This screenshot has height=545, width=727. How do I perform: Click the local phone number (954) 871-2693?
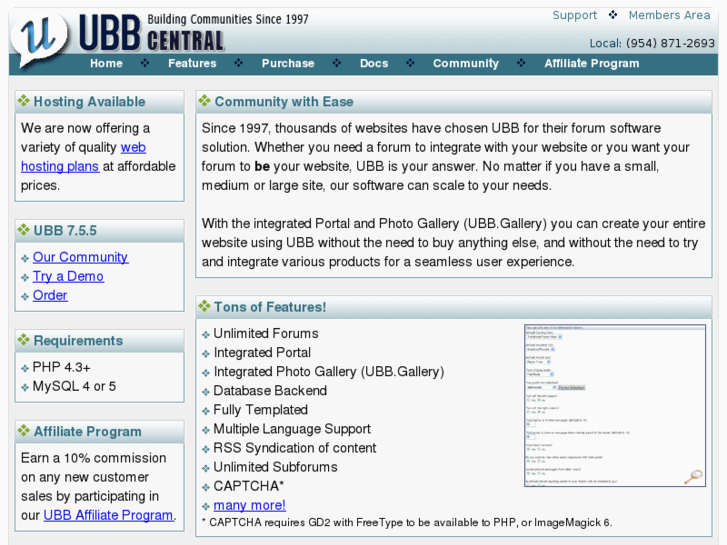point(670,43)
